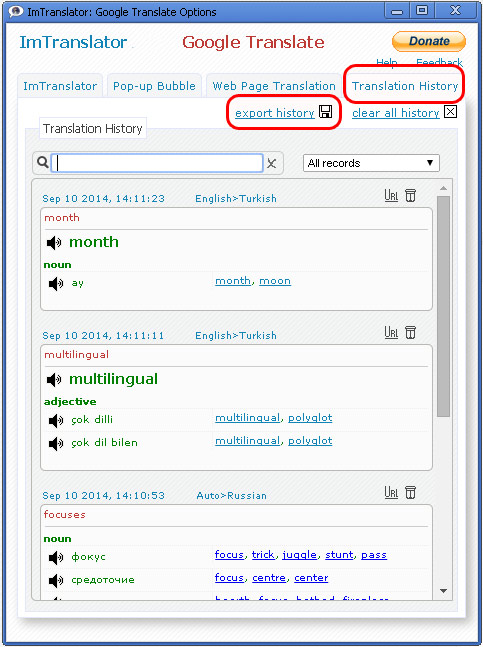The height and width of the screenshot is (647, 483).
Task: Click the 'clear all history' link
Action: click(x=396, y=113)
